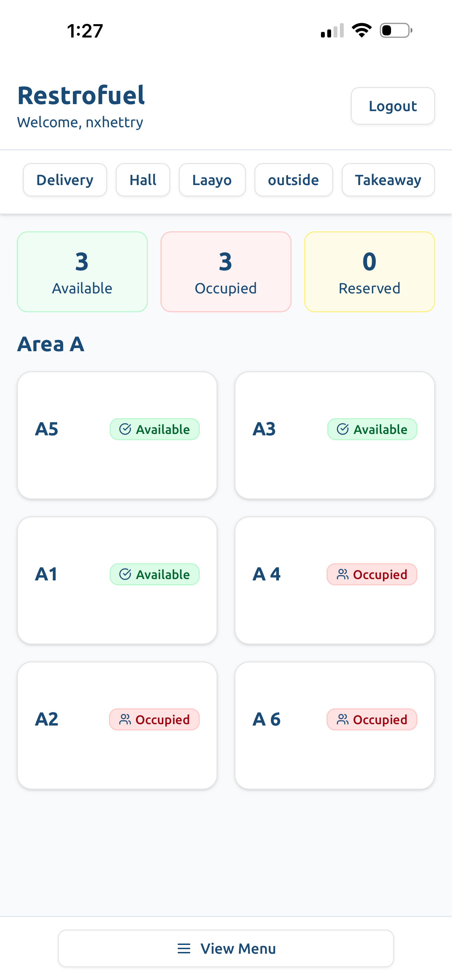
Task: Tap the battery indicator in status bar
Action: pos(396,30)
